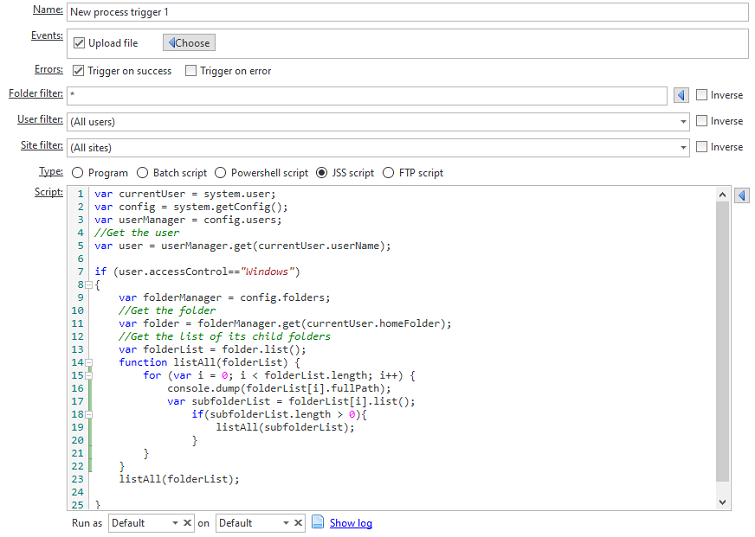Check Inverse for Site filter
755x537 pixels.
coord(702,147)
